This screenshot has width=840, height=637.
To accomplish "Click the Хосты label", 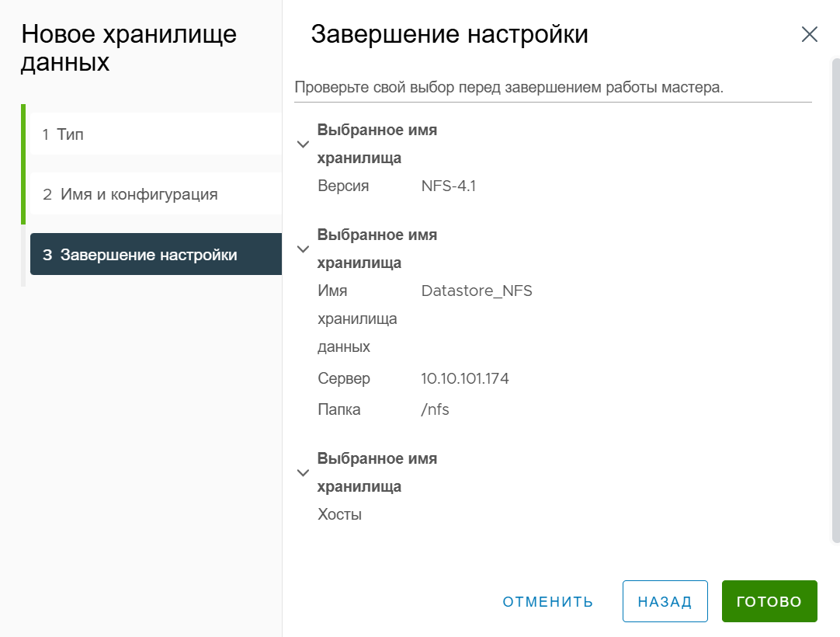I will pos(339,514).
